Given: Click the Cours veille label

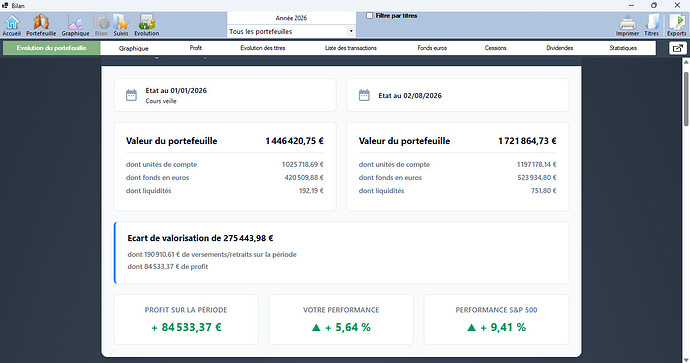Looking at the screenshot, I should [x=161, y=101].
